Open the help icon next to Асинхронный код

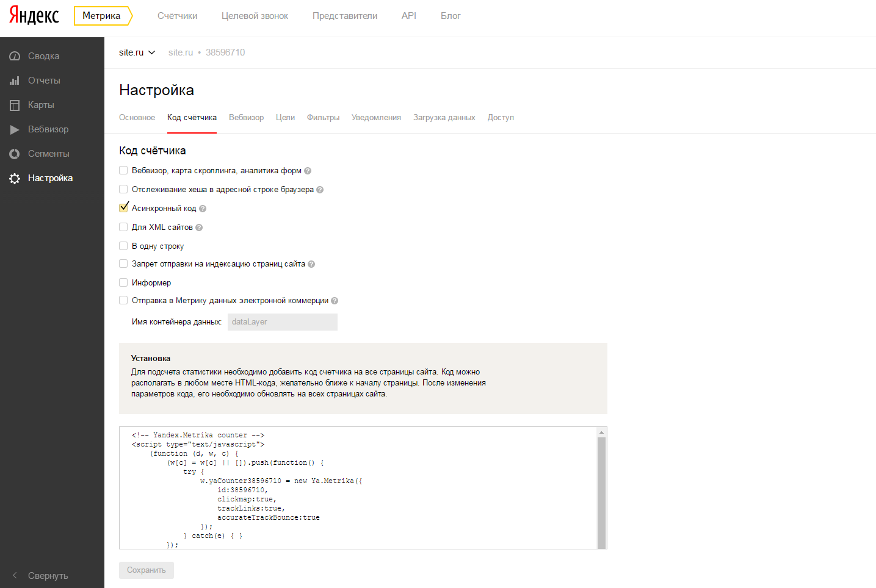(203, 209)
